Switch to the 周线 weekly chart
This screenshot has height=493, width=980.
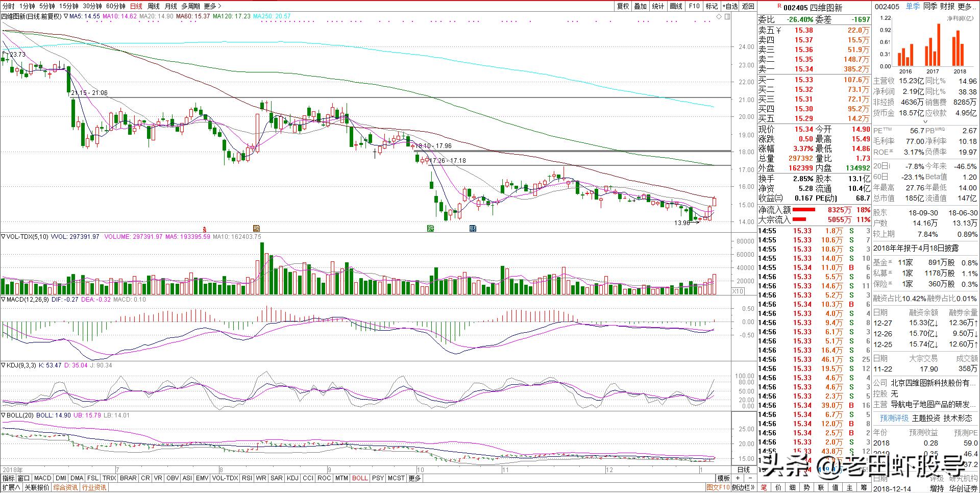coord(154,6)
